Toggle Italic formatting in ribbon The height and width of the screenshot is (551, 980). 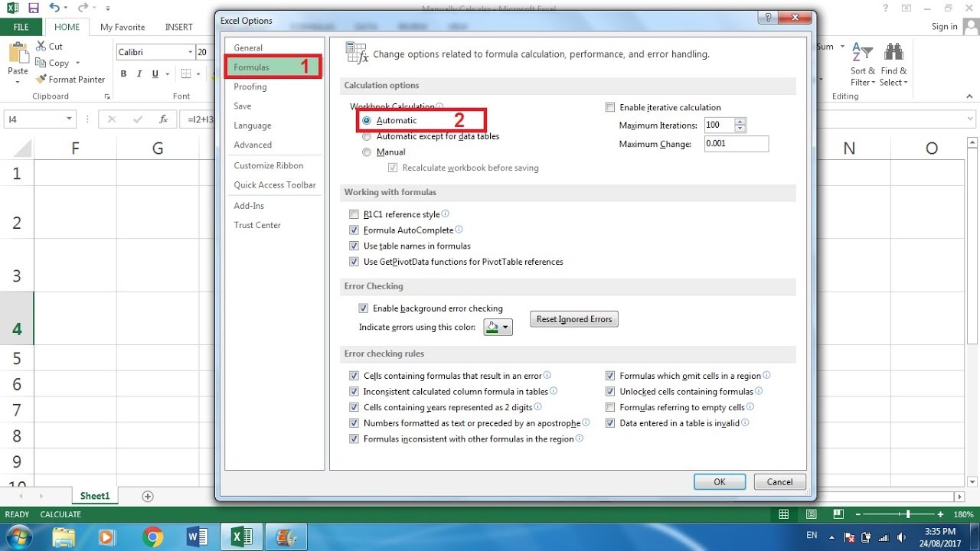[x=139, y=74]
